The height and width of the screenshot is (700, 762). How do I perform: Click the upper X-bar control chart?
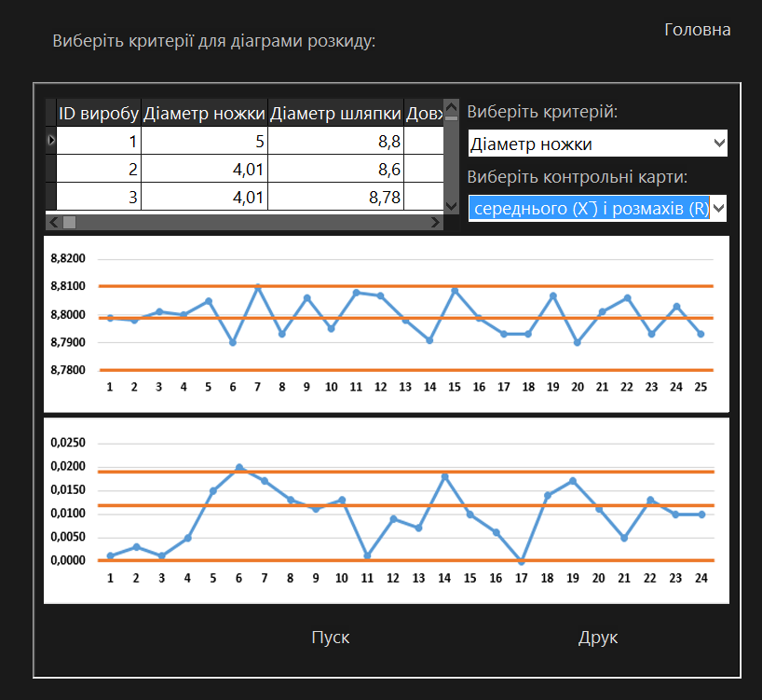pyautogui.click(x=386, y=323)
